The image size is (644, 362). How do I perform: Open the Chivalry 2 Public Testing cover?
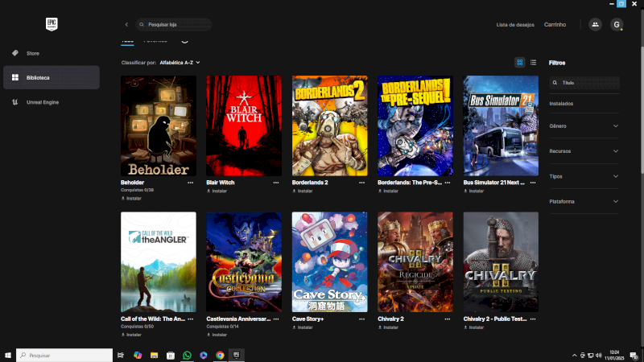(x=501, y=262)
